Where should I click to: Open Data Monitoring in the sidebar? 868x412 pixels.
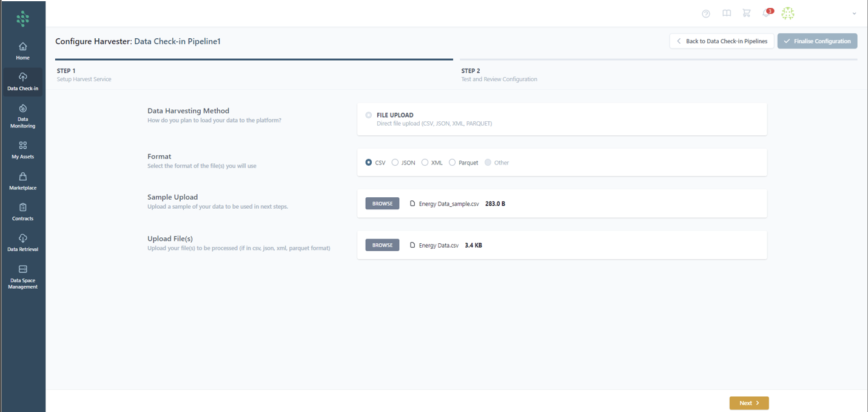click(22, 116)
